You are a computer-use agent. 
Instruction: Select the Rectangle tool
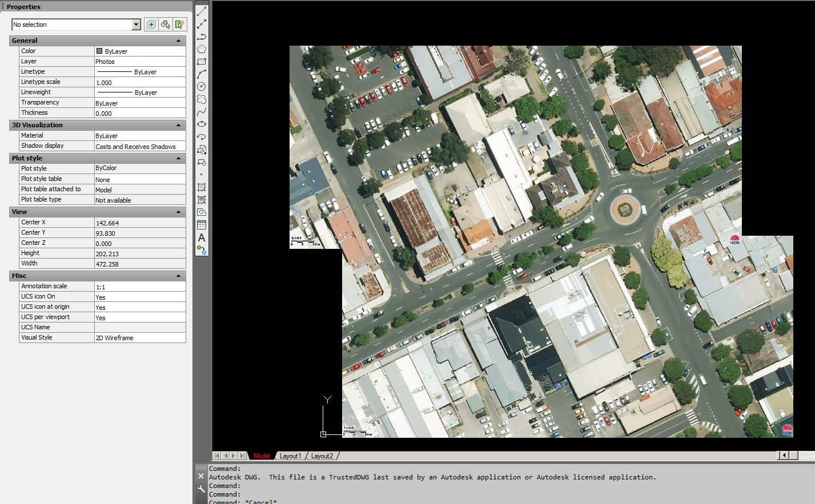pos(202,62)
